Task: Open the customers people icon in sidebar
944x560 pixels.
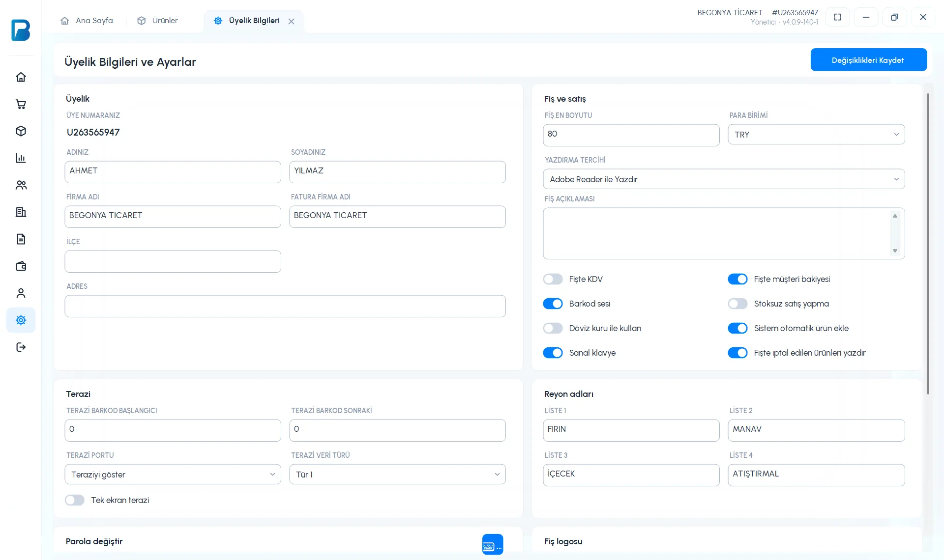Action: click(x=21, y=185)
